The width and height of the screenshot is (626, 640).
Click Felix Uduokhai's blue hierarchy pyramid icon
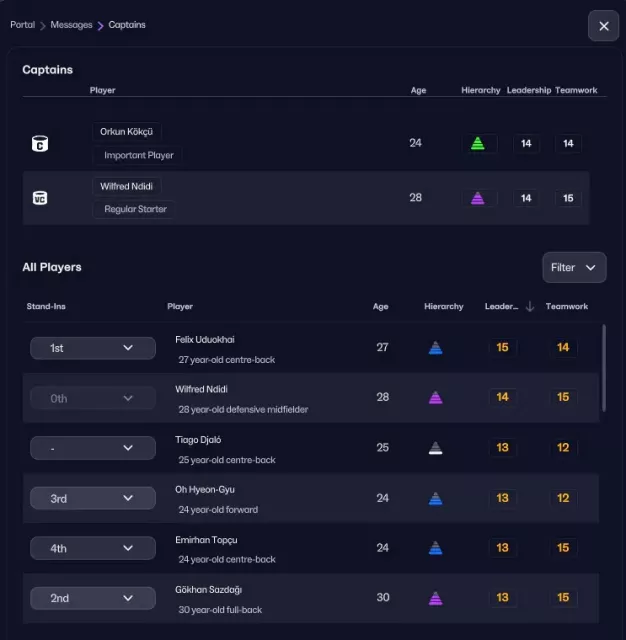[x=435, y=348]
